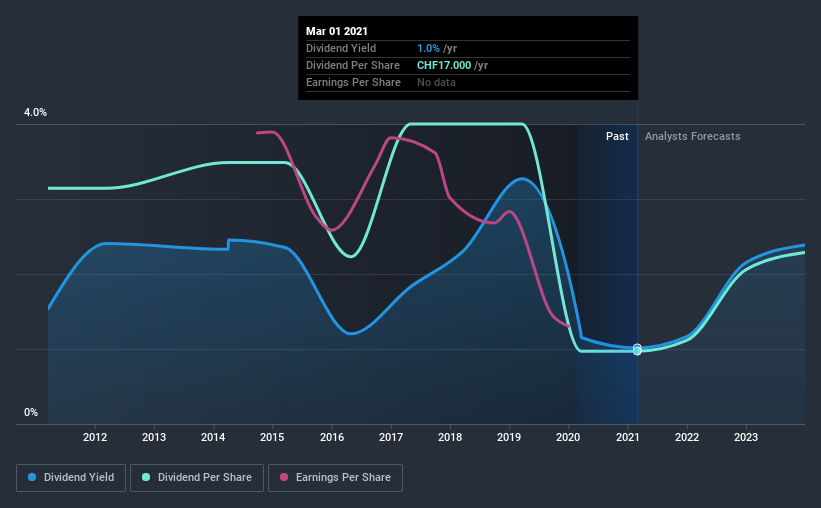The height and width of the screenshot is (508, 821).
Task: Select the 2017 x-axis year label
Action: pyautogui.click(x=391, y=437)
